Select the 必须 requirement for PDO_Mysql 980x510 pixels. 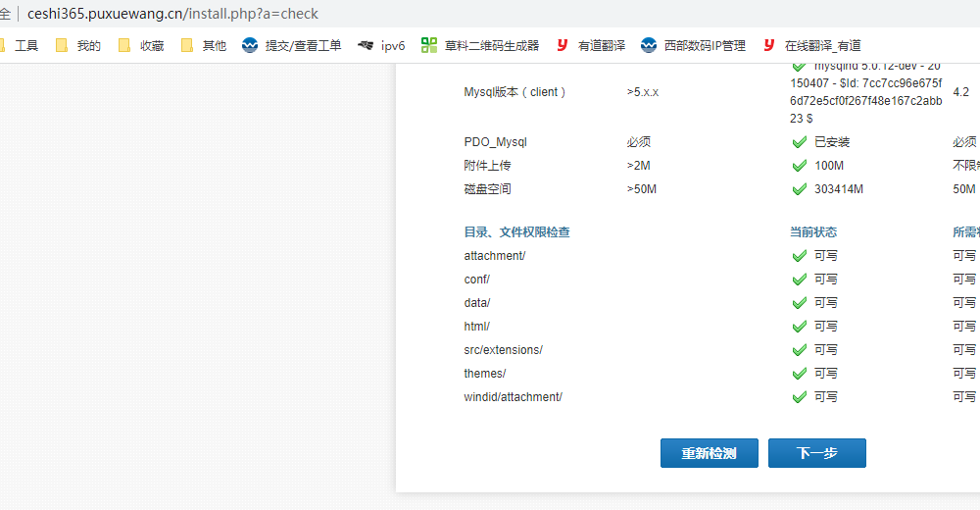639,142
